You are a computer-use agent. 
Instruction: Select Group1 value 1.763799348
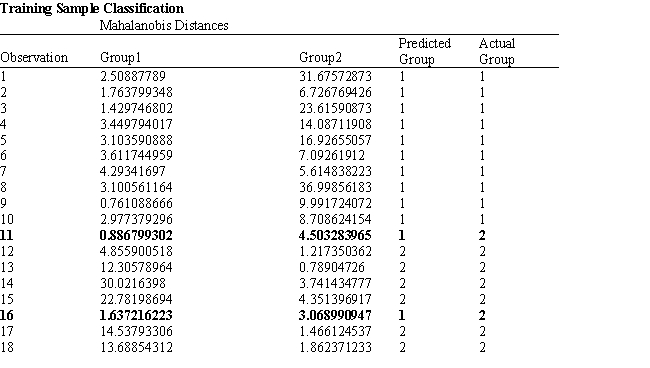pos(136,92)
